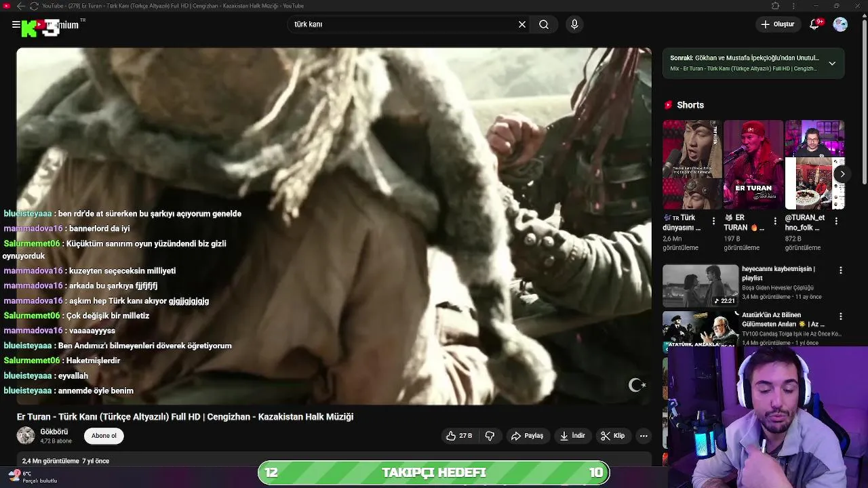Viewport: 868px width, 488px height.
Task: Dislike the video with thumbs down
Action: 490,436
